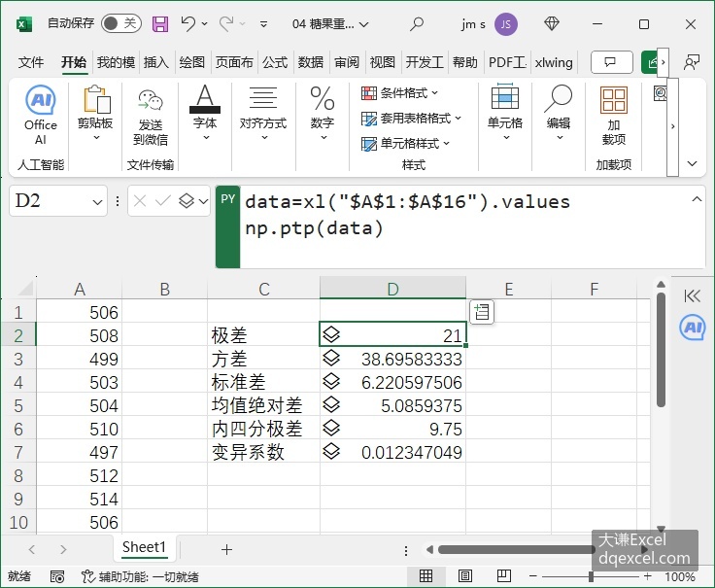Launch Office AI from ribbon
Viewport: 715px width, 588px height.
[41, 115]
